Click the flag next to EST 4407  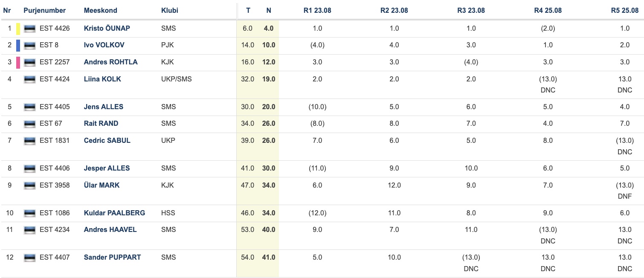pyautogui.click(x=29, y=258)
